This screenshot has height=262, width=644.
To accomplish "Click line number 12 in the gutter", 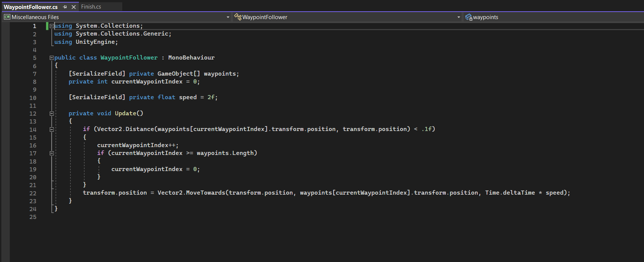I will pos(33,114).
